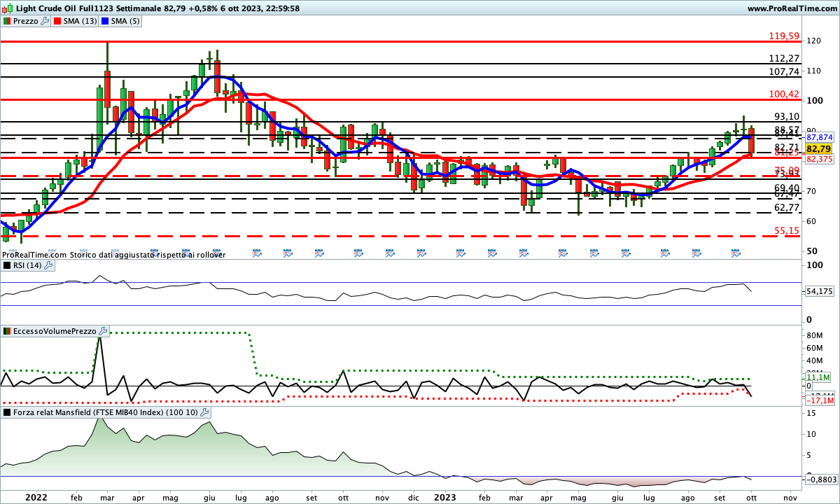This screenshot has height=504, width=840.
Task: Click the 120 tick on the price scale
Action: point(813,41)
